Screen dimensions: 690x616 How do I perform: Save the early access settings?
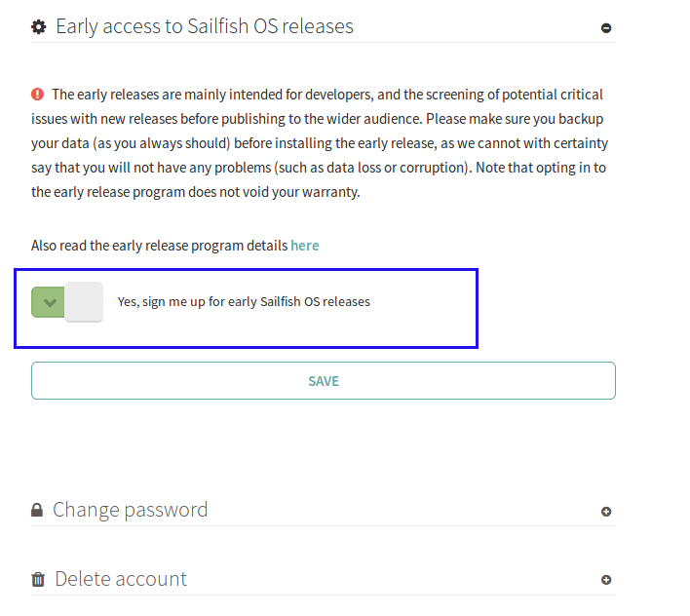coord(324,380)
